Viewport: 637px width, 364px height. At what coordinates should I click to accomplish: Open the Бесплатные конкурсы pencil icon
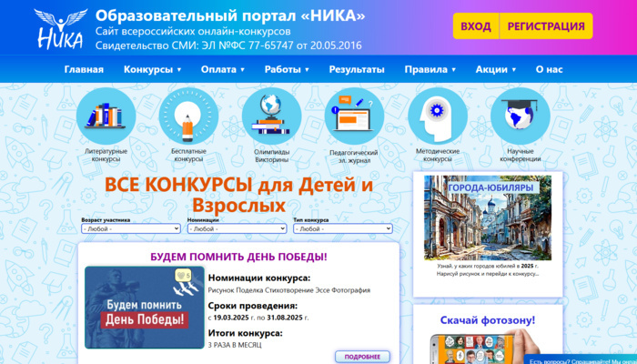(188, 116)
